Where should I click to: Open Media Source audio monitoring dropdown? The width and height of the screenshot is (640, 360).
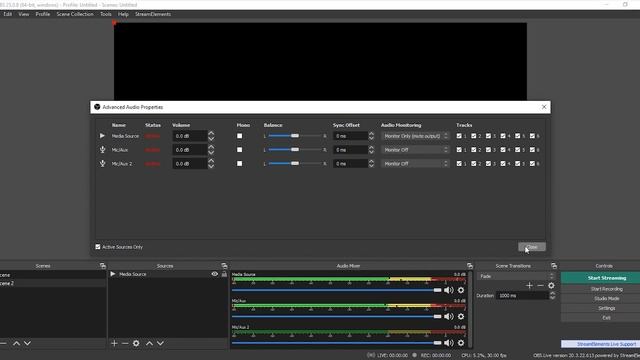(x=415, y=136)
